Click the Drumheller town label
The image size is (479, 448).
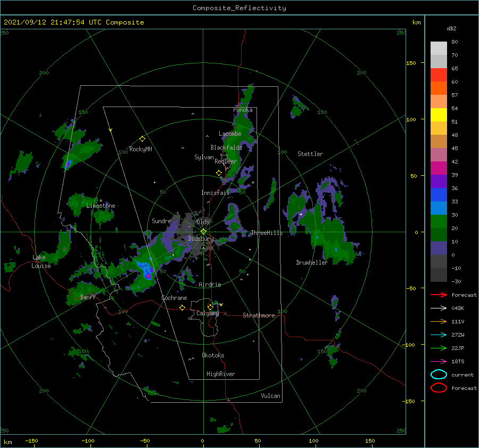312,263
